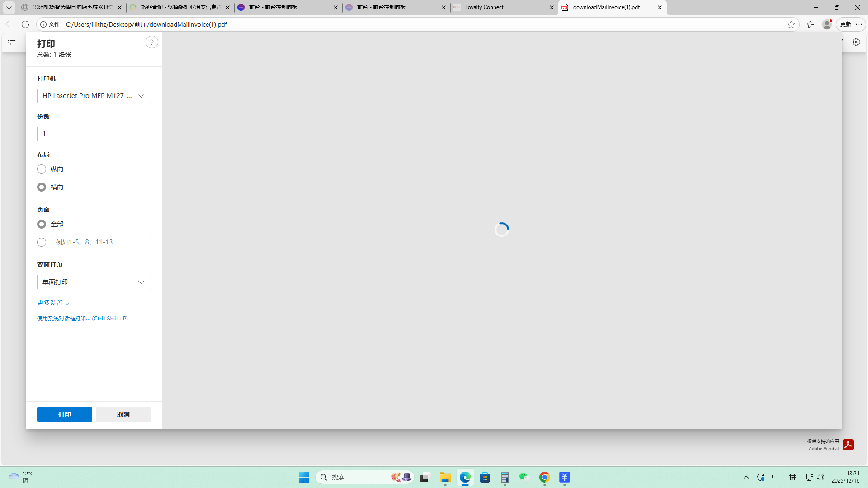Open Google Chrome from the taskbar

[x=544, y=477]
